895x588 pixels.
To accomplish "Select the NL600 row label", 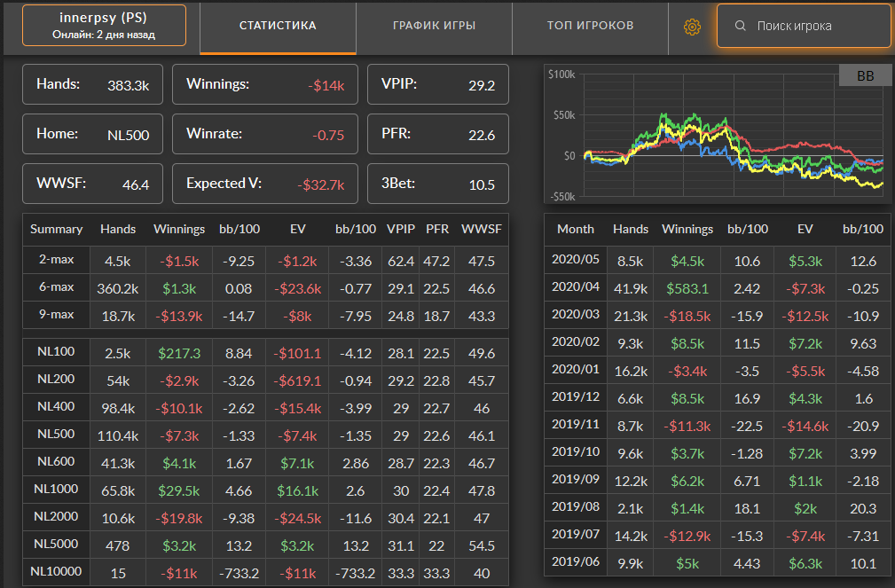I will click(56, 461).
